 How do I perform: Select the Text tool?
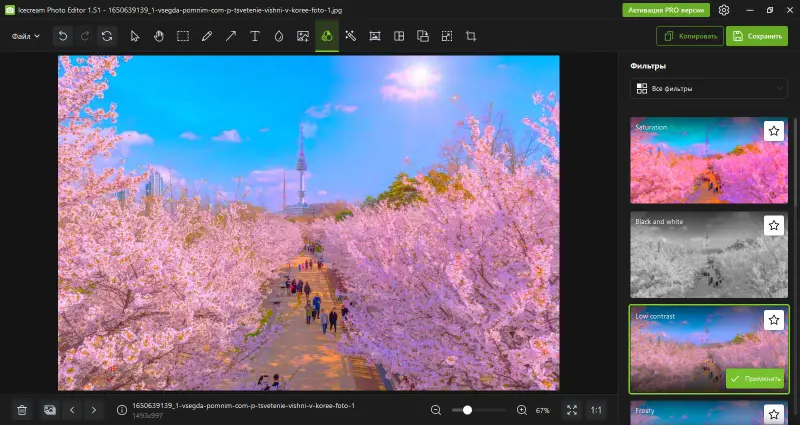point(255,36)
